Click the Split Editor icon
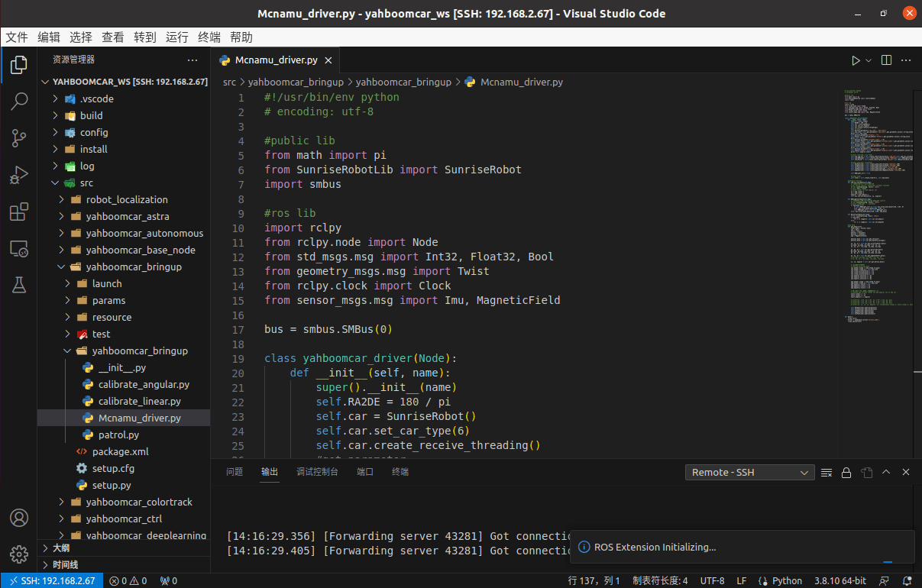 [886, 60]
